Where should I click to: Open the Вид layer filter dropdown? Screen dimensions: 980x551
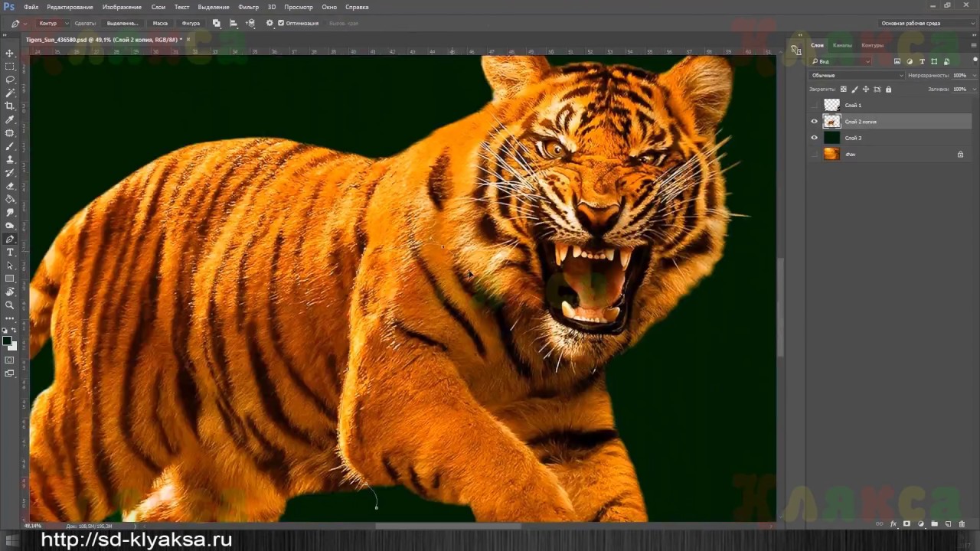point(841,61)
